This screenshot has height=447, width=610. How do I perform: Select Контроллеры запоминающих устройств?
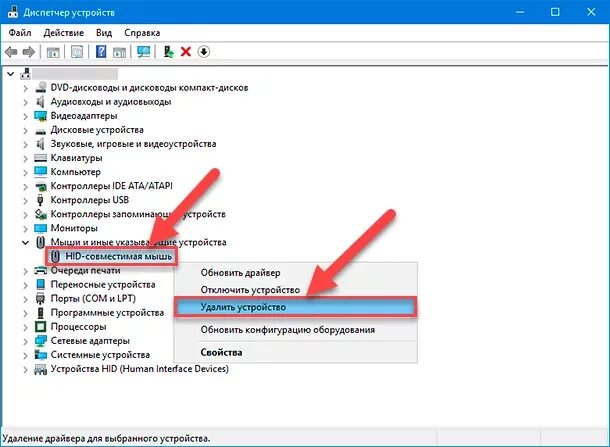(x=138, y=214)
